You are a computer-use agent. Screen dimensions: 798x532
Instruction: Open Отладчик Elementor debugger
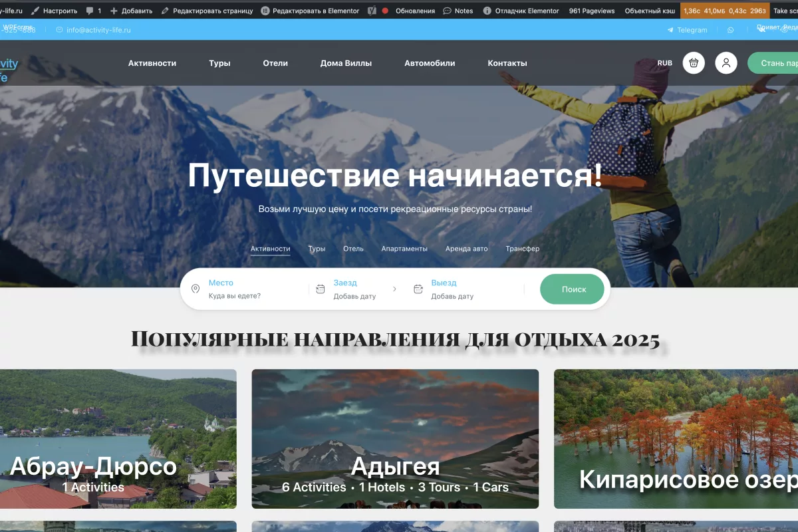[x=521, y=11]
